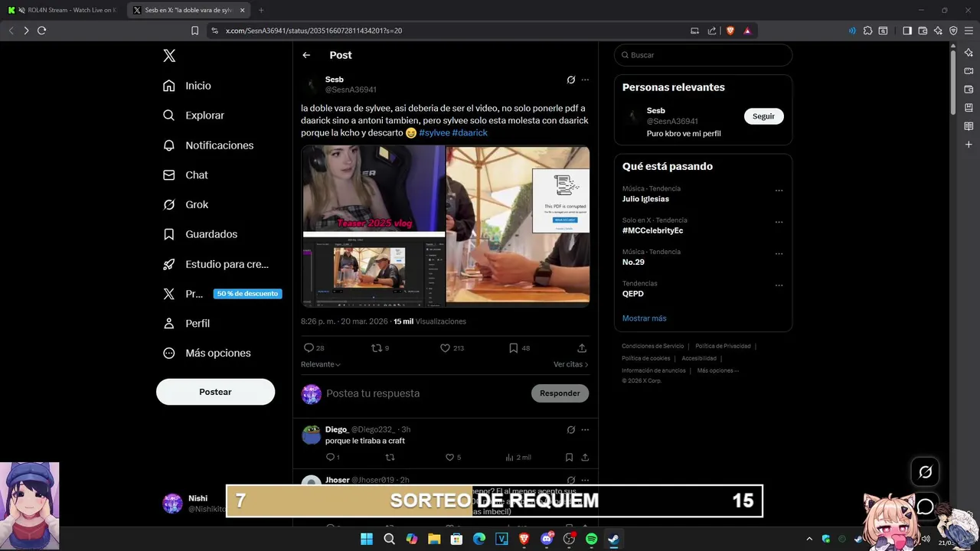This screenshot has height=551, width=980.
Task: Toggle the browser sidebar panel
Action: click(907, 31)
